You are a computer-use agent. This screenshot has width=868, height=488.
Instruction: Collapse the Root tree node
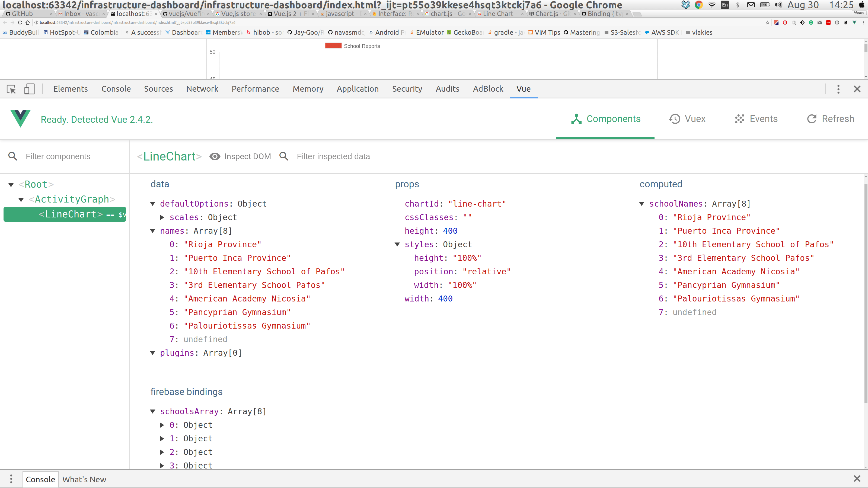pos(11,185)
